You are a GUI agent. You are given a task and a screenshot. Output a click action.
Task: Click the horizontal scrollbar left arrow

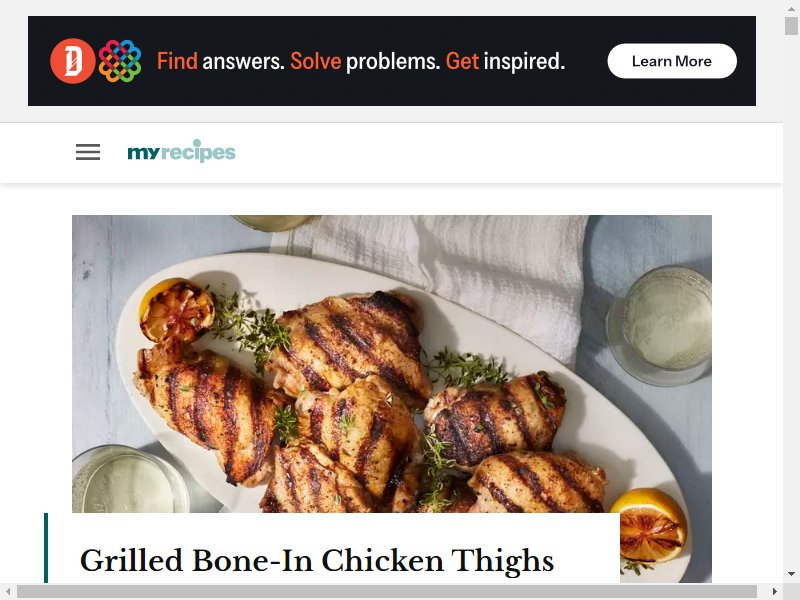[8, 591]
